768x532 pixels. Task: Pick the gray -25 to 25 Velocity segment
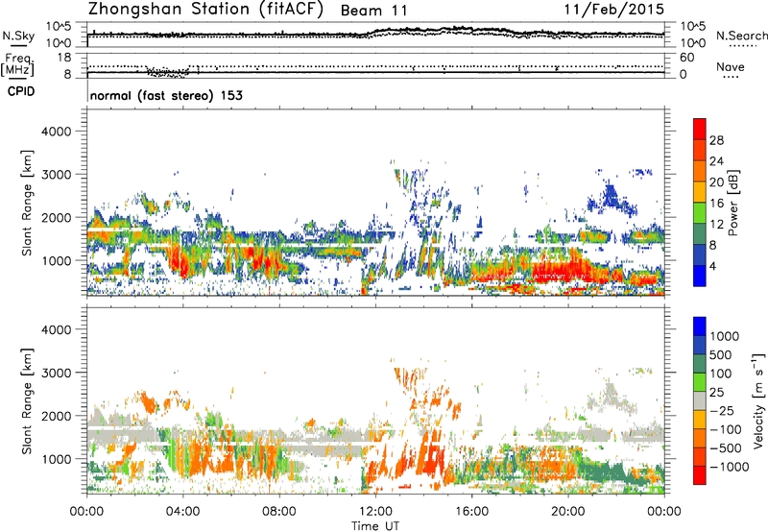(700, 400)
